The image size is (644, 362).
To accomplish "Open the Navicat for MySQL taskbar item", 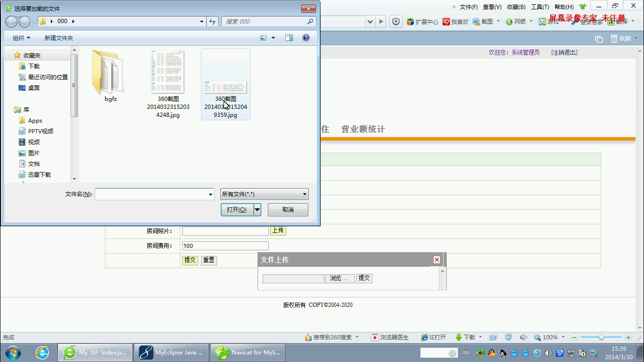I will pyautogui.click(x=248, y=353).
